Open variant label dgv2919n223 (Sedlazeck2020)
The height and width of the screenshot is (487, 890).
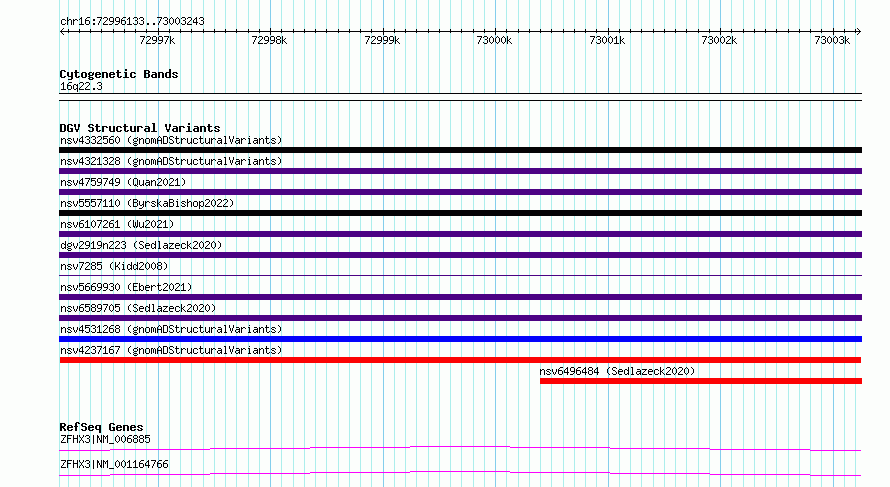141,245
